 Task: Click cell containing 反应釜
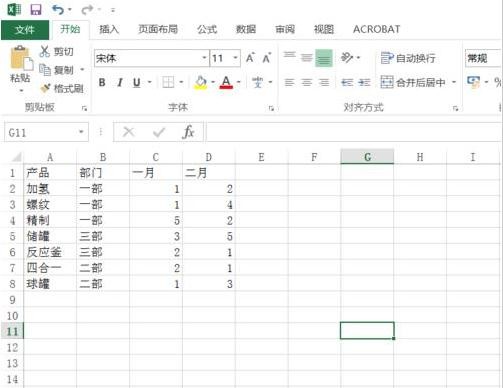[50, 252]
